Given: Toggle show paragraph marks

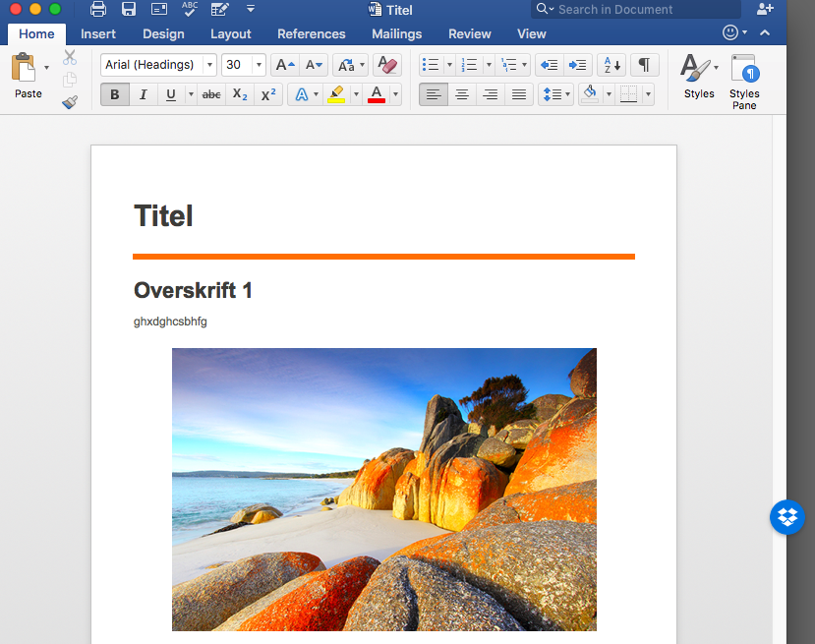Looking at the screenshot, I should click(645, 65).
